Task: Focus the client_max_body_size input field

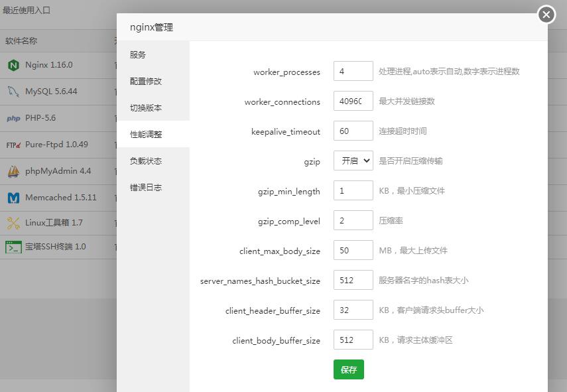Action: coord(353,250)
